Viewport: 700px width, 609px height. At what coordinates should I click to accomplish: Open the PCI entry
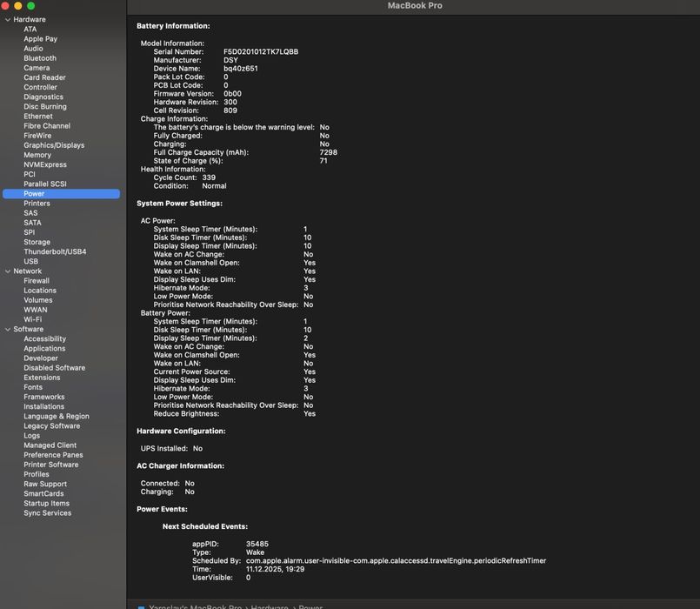[x=30, y=175]
